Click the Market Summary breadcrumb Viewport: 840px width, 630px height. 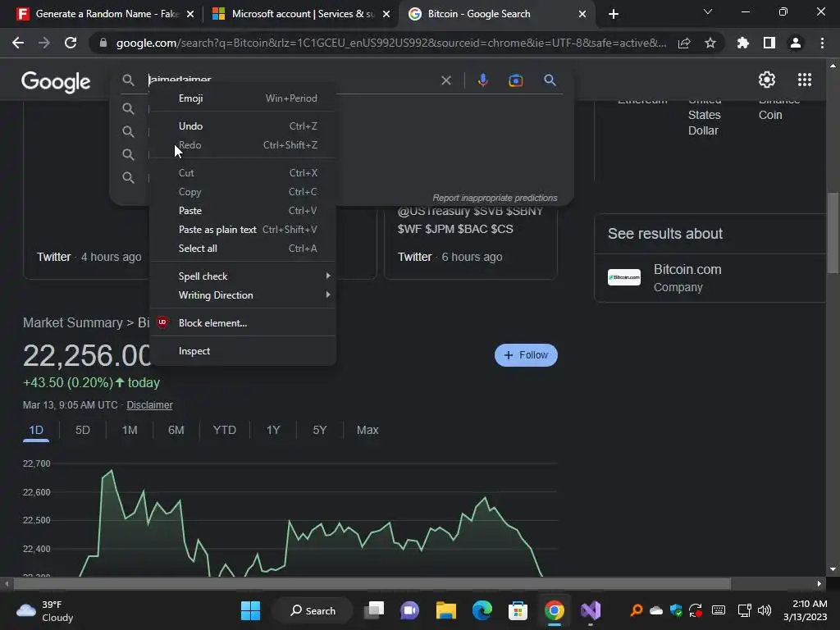coord(73,322)
